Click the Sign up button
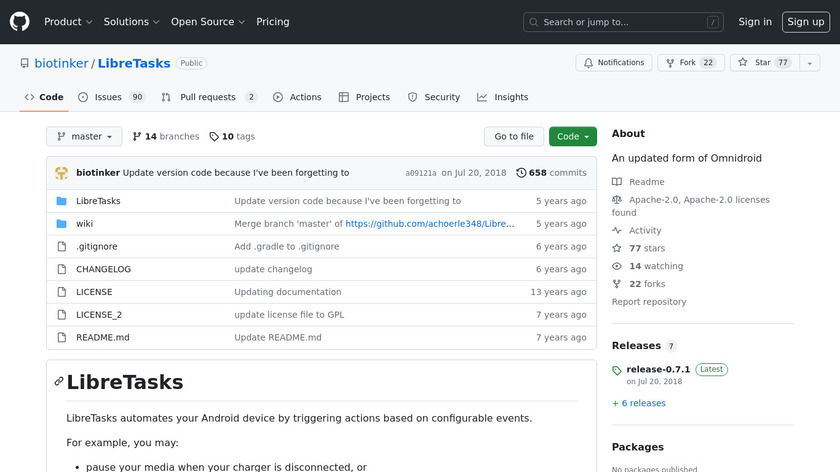Viewport: 840px width, 472px height. (805, 22)
